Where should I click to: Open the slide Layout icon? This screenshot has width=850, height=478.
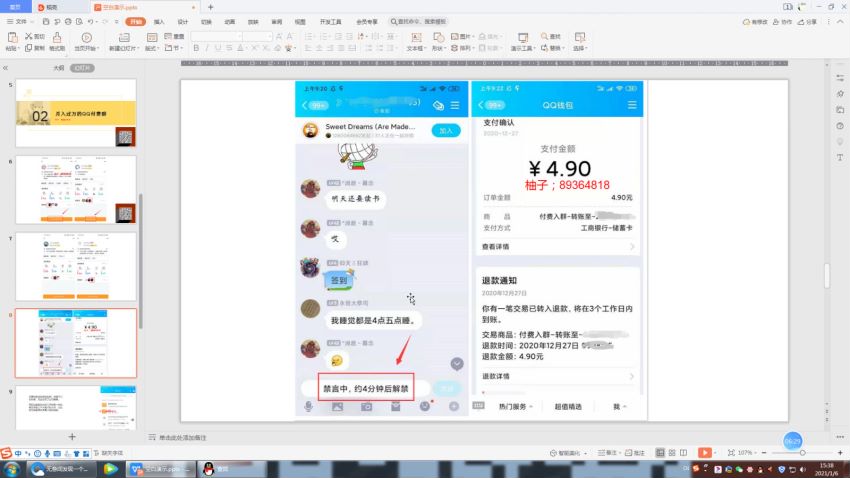pos(152,37)
